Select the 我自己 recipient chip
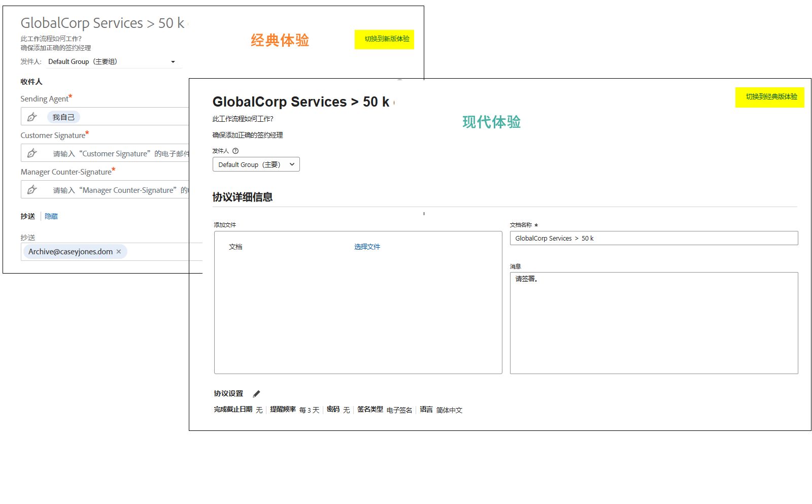Screen dimensions: 812x504 click(63, 117)
